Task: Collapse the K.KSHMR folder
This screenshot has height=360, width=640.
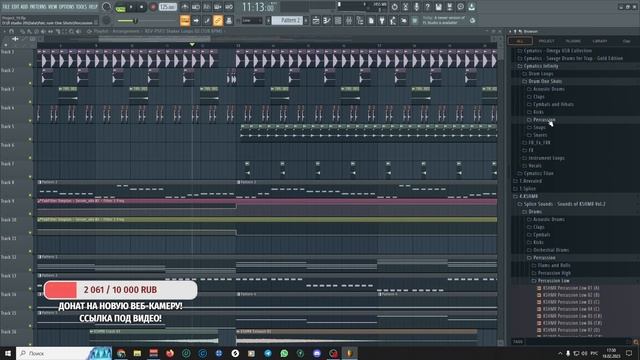Action: (528, 196)
